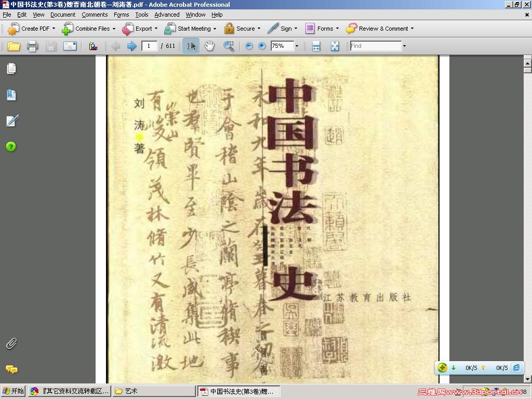The width and height of the screenshot is (532, 399).
Task: Click the 开始 Start button
Action: click(x=13, y=391)
